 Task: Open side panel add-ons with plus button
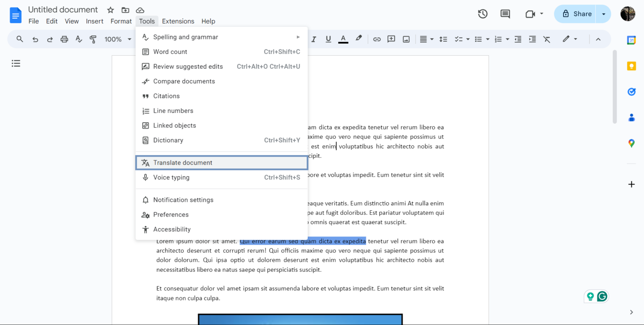tap(631, 184)
